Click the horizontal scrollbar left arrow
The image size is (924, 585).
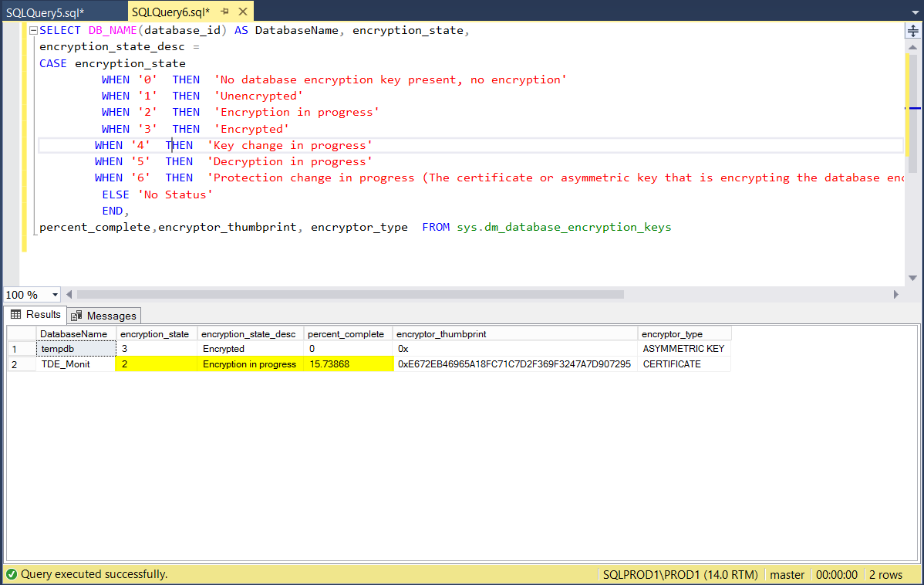click(x=69, y=294)
